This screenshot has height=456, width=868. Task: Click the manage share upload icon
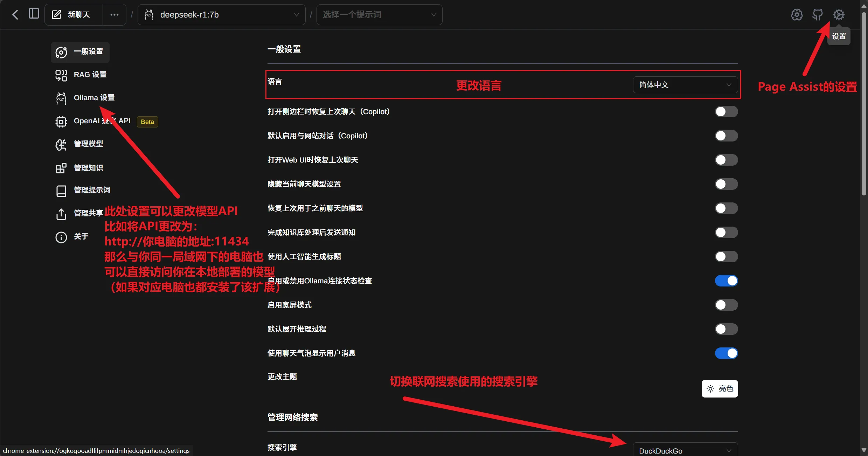pos(61,214)
